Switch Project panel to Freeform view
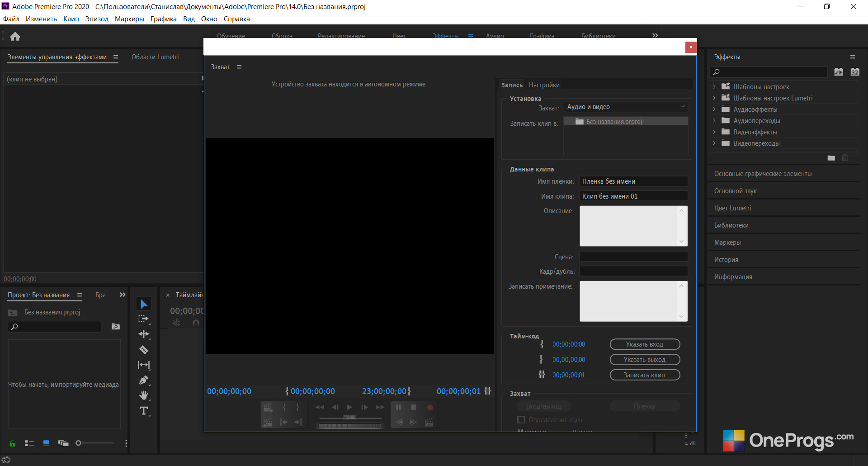Viewport: 868px width, 466px height. (x=63, y=443)
